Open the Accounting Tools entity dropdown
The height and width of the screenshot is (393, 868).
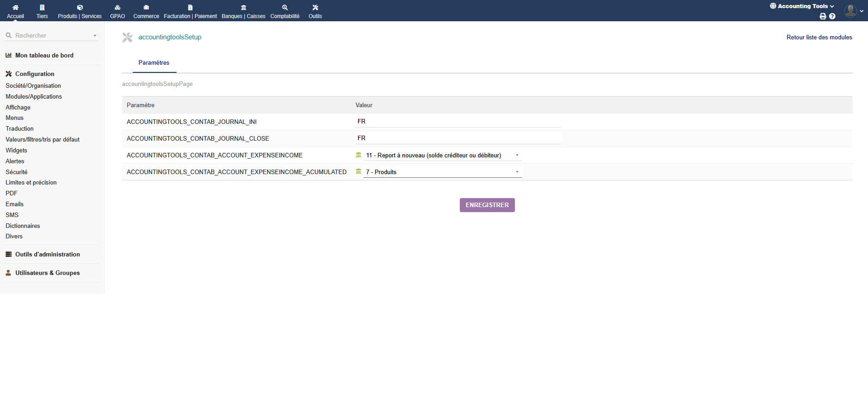[x=802, y=6]
